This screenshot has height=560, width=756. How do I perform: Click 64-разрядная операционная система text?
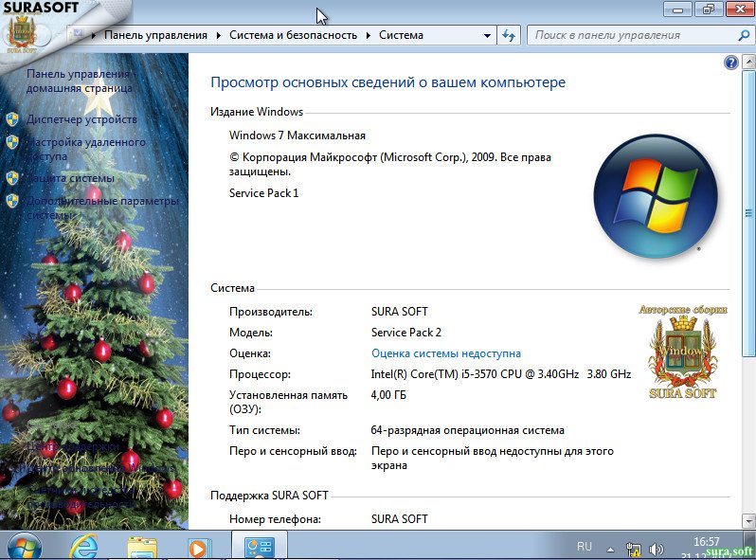(468, 430)
